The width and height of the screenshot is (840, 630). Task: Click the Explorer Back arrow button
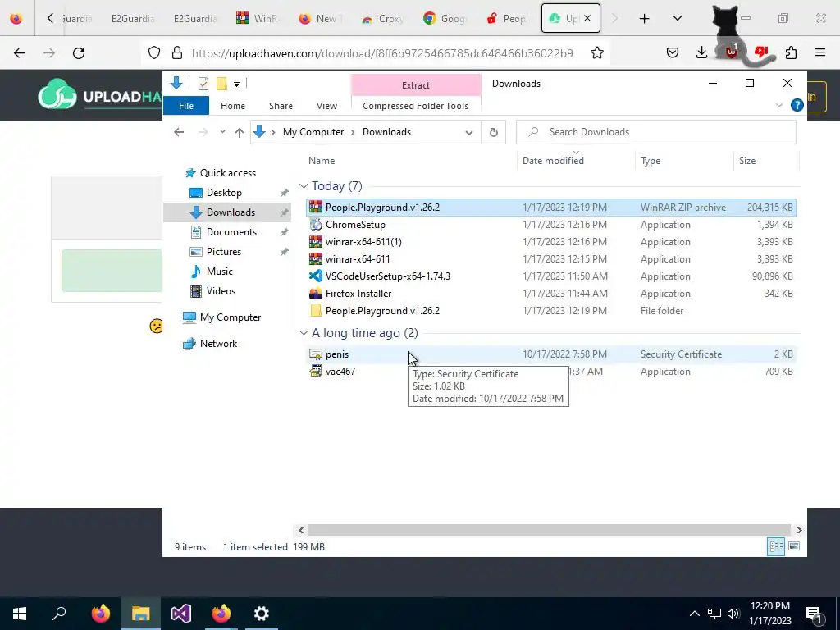coord(179,132)
